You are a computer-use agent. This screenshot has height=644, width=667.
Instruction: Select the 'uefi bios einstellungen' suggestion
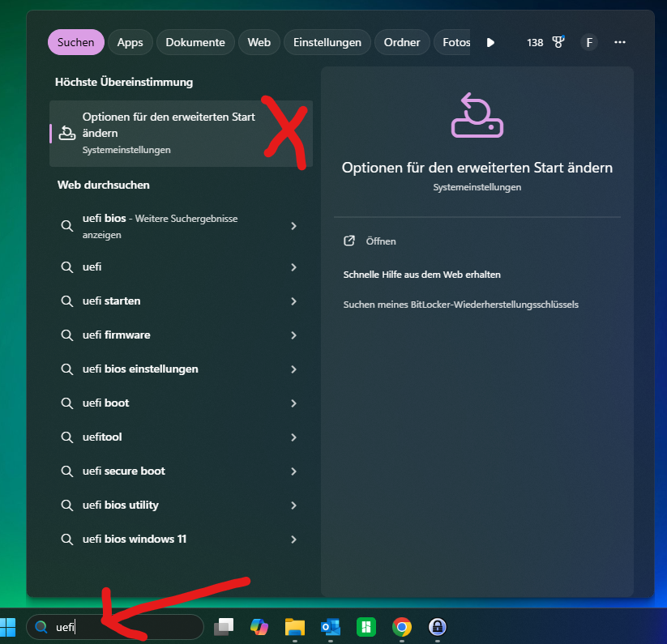click(x=182, y=369)
